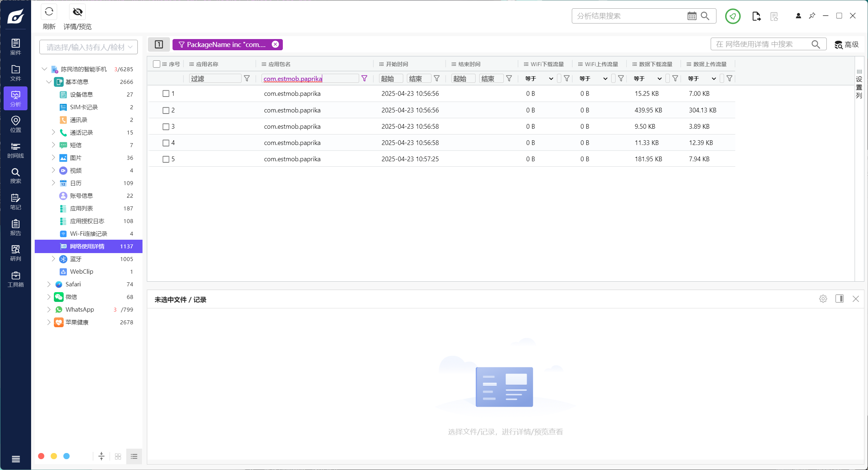Click the advanced search (高级) button

pos(846,44)
